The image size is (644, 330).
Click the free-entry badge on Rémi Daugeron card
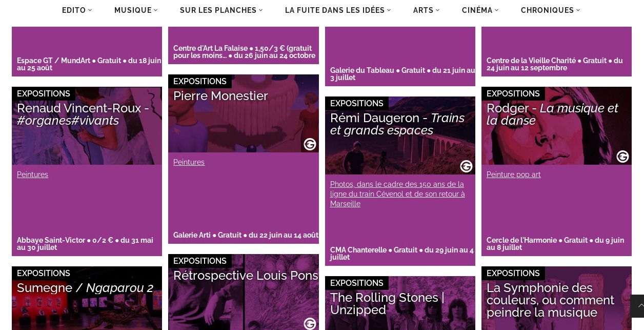click(x=466, y=166)
